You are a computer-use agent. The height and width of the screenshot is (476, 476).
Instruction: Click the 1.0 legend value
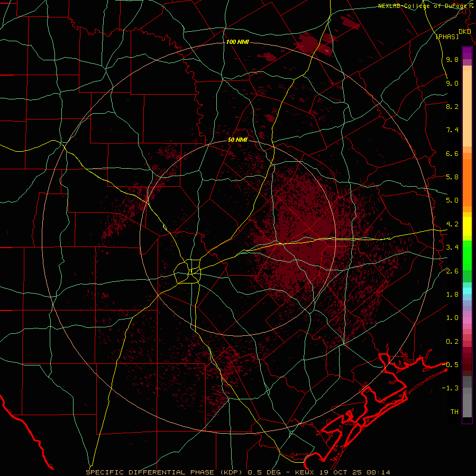pyautogui.click(x=452, y=318)
